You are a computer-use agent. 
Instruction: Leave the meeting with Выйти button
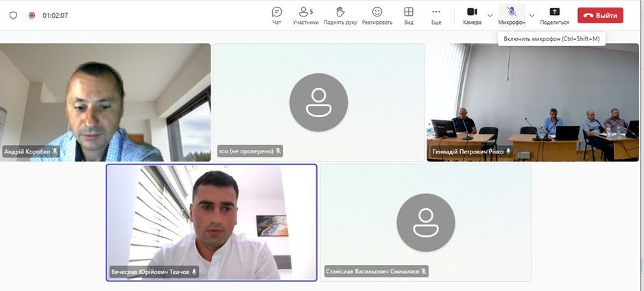600,15
